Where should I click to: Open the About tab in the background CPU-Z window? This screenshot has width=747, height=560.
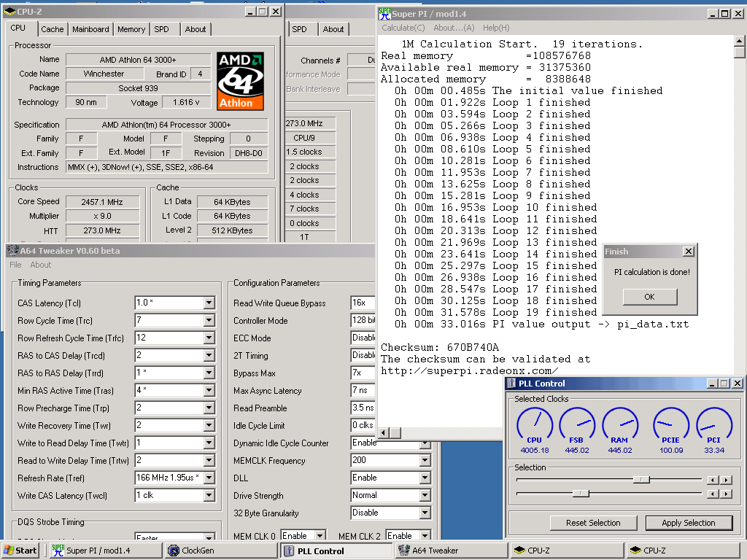(333, 29)
